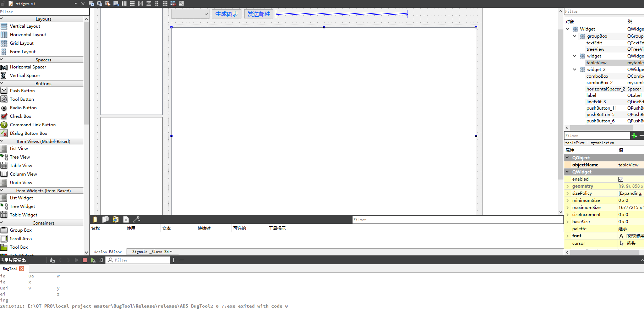644x309 pixels.
Task: Select pushButton_11 in object inspector
Action: point(601,108)
